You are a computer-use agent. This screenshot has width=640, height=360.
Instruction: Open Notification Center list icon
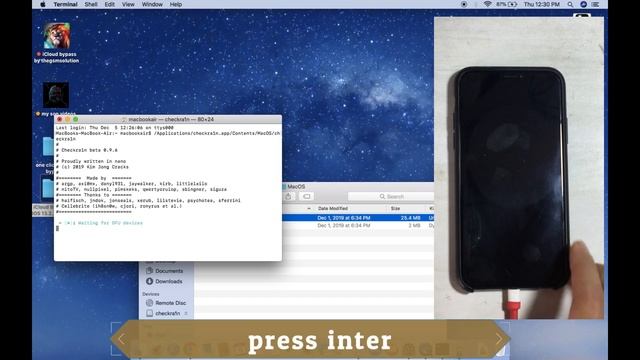pyautogui.click(x=596, y=4)
